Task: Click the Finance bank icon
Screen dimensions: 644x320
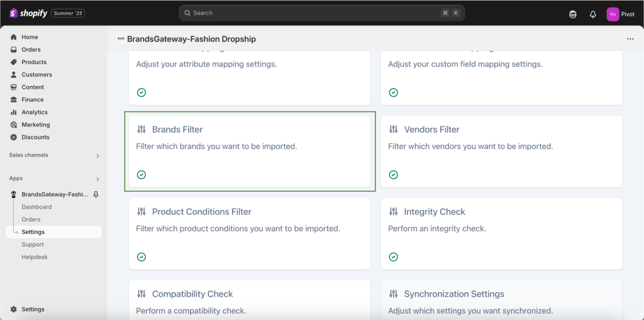Action: click(14, 99)
